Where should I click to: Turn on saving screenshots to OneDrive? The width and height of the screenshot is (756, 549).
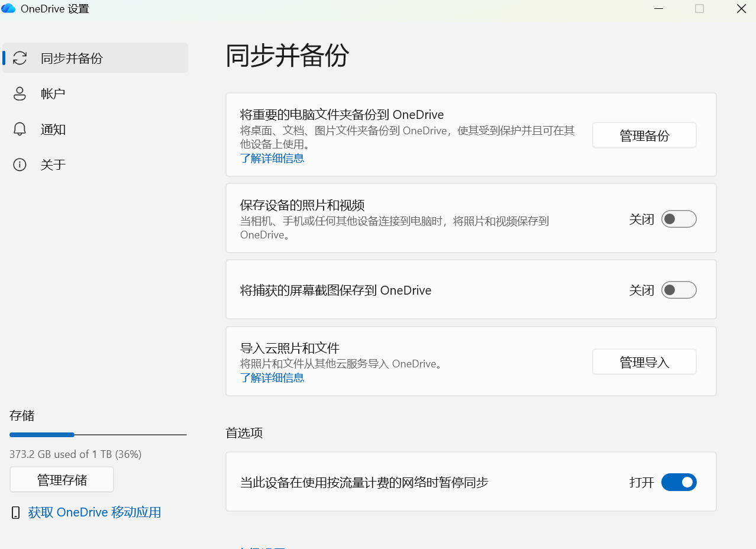[x=679, y=290]
